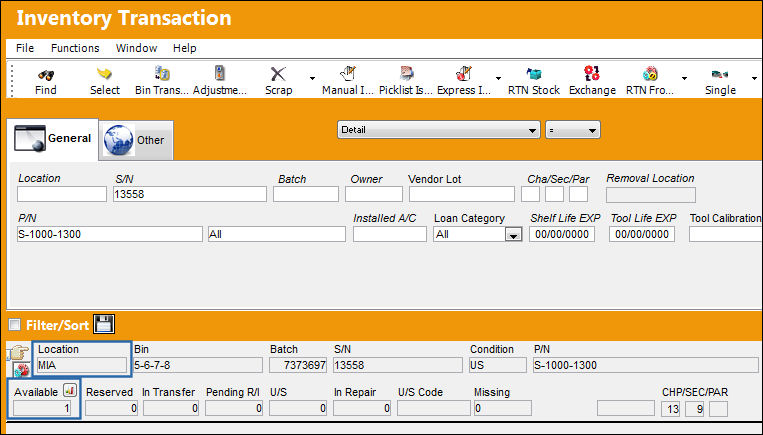Save the filter with floppy disk icon
Image resolution: width=763 pixels, height=435 pixels.
tap(104, 324)
